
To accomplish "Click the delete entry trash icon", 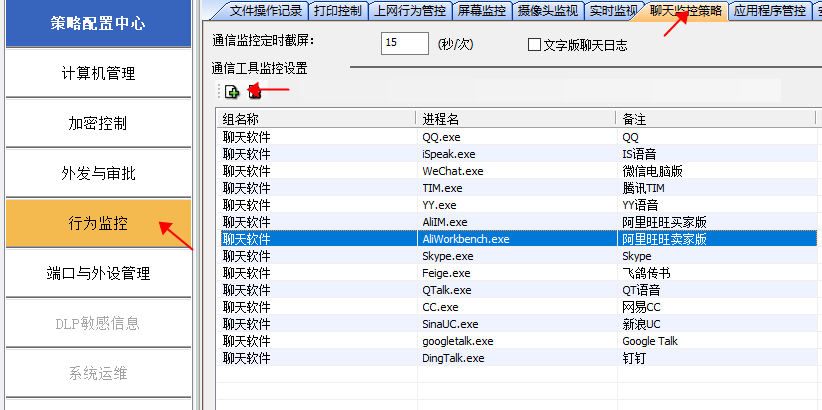I will tap(254, 92).
